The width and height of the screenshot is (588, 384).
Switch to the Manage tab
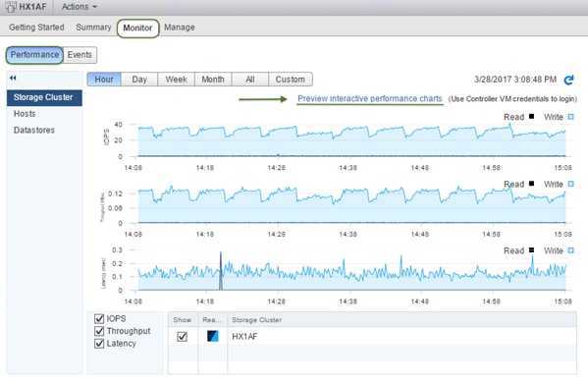click(x=180, y=27)
